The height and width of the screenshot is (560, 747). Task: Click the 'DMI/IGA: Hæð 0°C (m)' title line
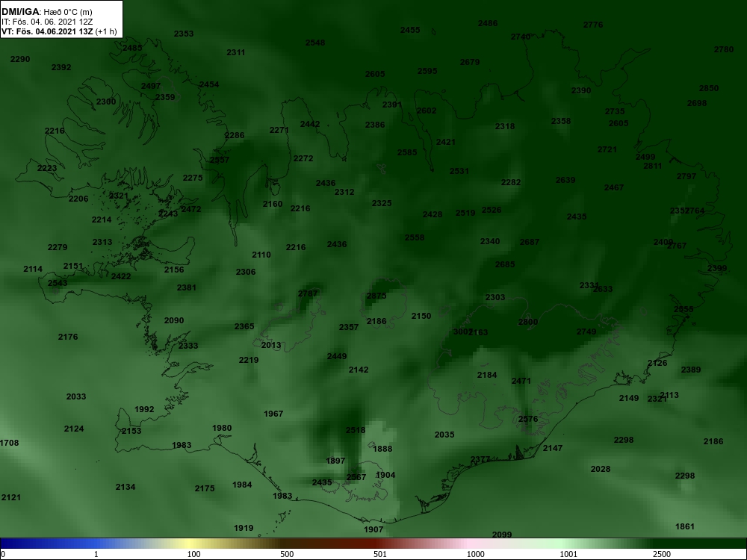pyautogui.click(x=46, y=12)
